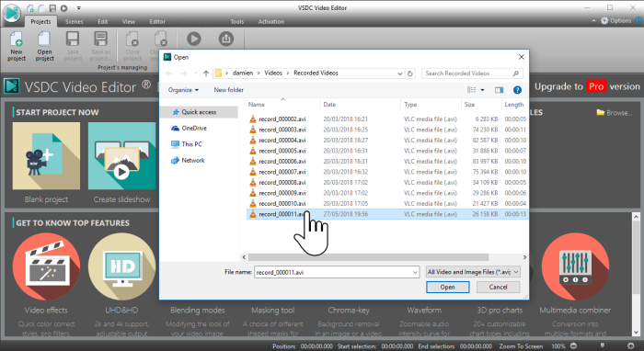
Task: Click the Close project icon
Action: [132, 40]
